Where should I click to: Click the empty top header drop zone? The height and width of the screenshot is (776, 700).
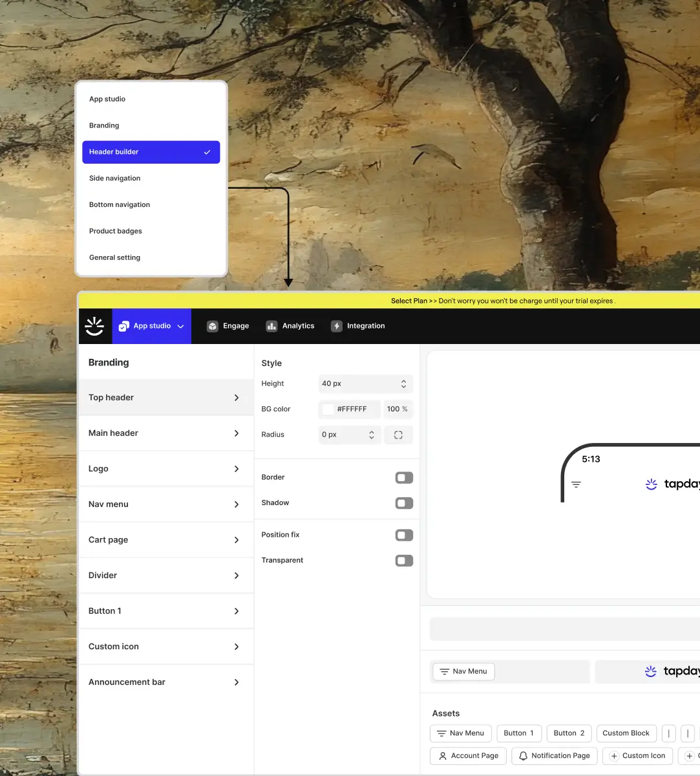(x=565, y=629)
